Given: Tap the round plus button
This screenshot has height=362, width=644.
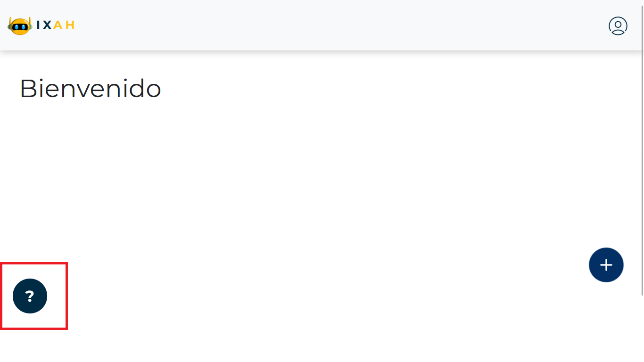Looking at the screenshot, I should [606, 265].
